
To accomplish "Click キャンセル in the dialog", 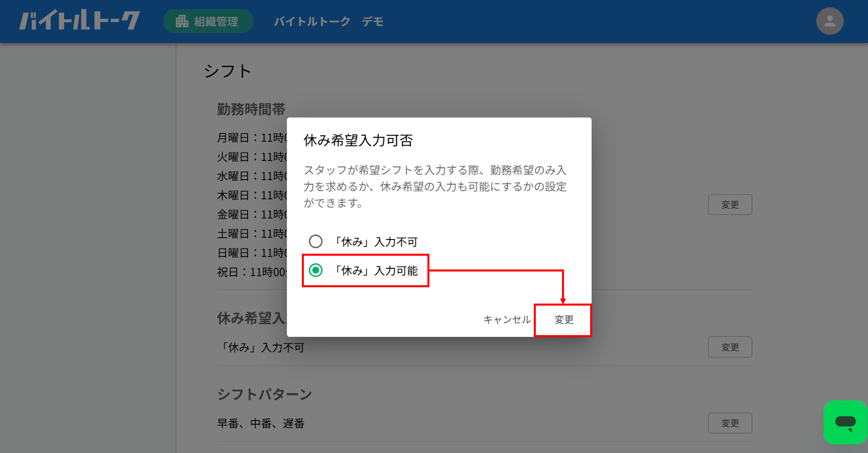I will click(x=507, y=320).
